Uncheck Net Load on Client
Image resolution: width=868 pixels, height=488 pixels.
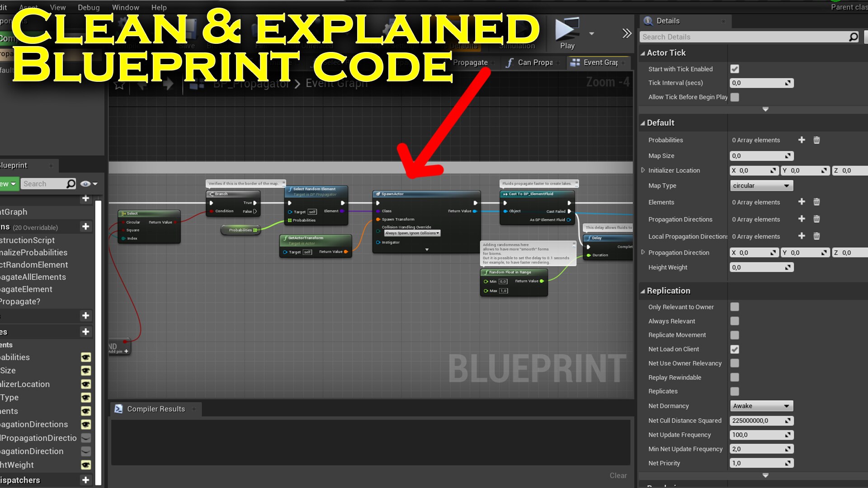[x=734, y=349]
